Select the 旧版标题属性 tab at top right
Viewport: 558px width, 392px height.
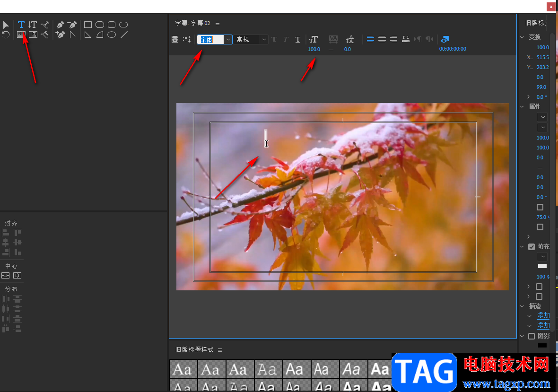pyautogui.click(x=536, y=23)
